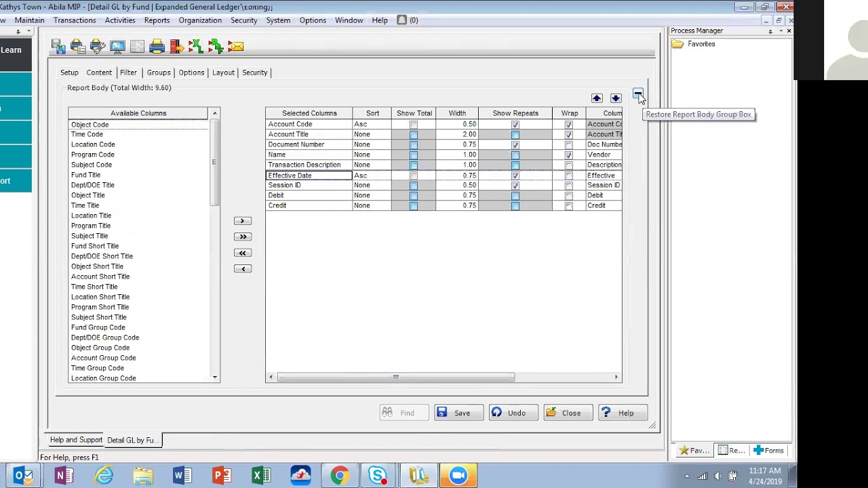Toggle Show Total for Account Code
868x488 pixels.
click(x=414, y=125)
